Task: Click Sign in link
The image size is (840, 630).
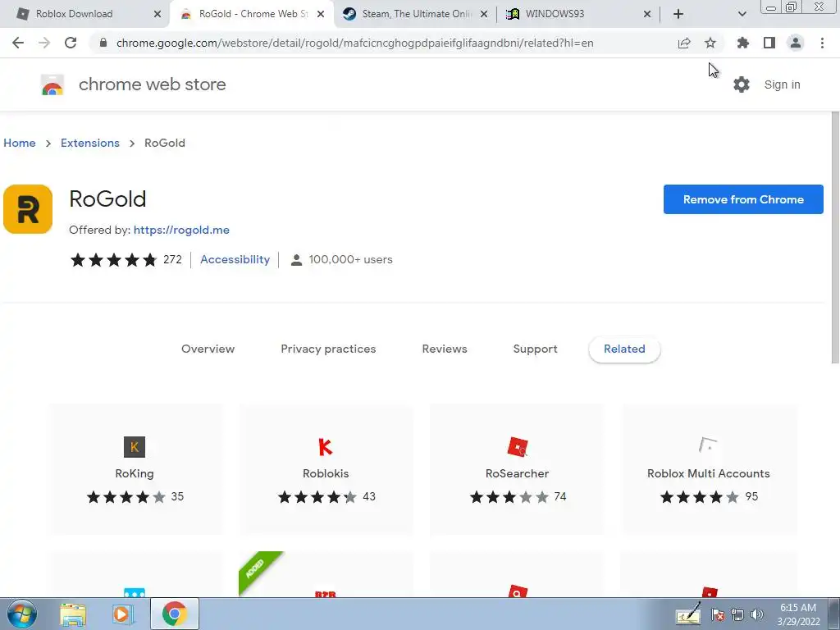Action: point(782,84)
